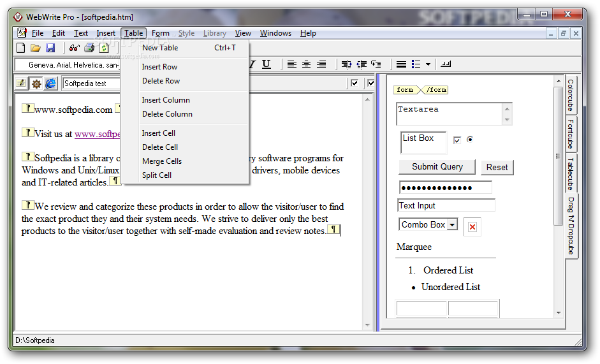Screen dimensions: 600x364
Task: Click the Marquee element
Action: 414,247
